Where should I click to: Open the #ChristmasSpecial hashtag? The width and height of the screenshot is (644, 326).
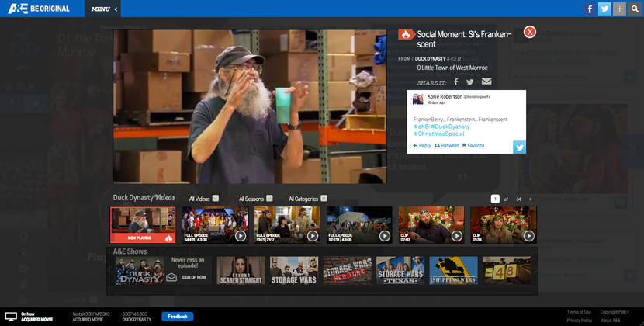coord(439,134)
